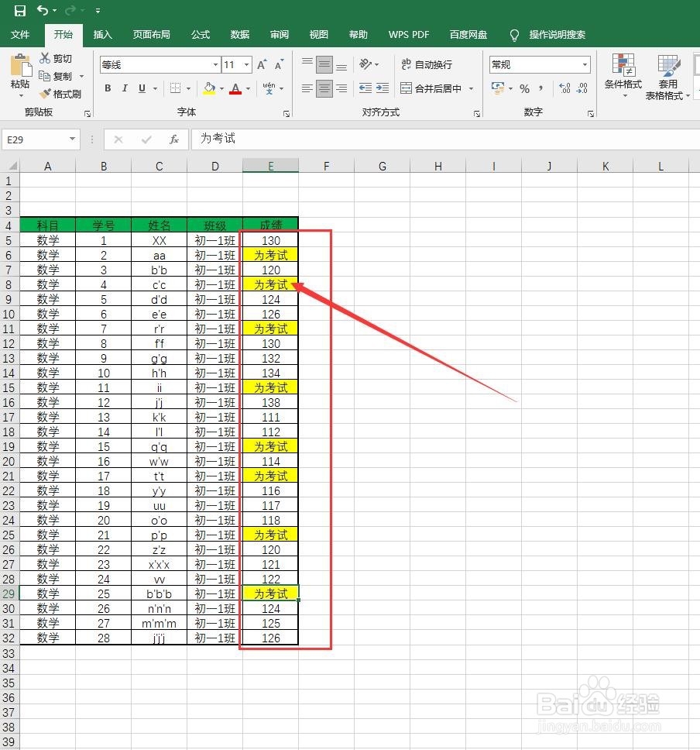The width and height of the screenshot is (700, 750).
Task: Toggle 自动换行 wrap text
Action: pyautogui.click(x=427, y=64)
